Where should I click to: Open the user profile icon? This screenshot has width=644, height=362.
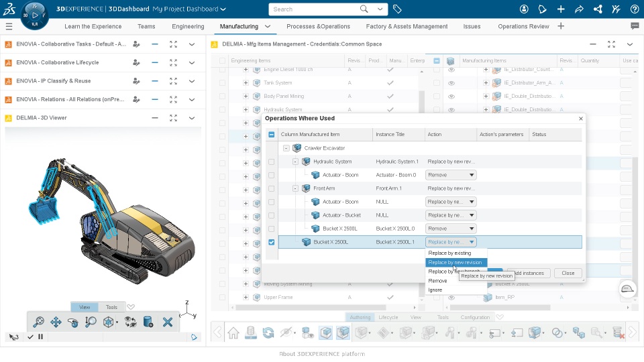[x=524, y=9]
